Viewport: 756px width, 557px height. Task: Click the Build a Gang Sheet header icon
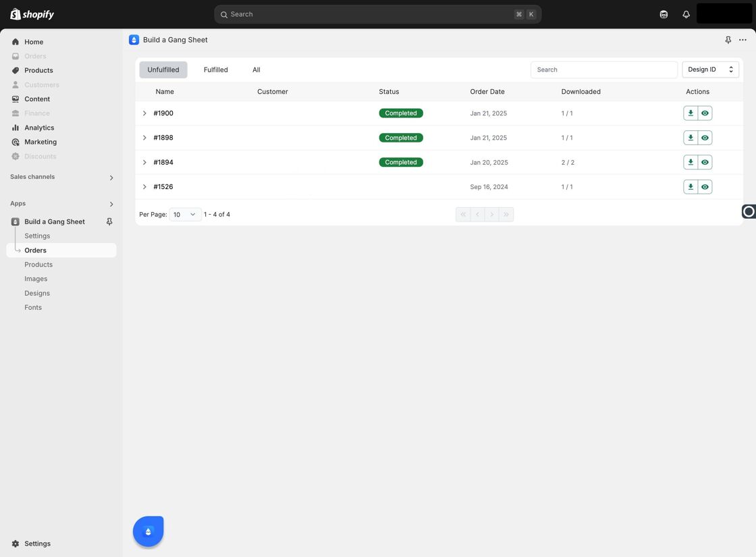[134, 40]
